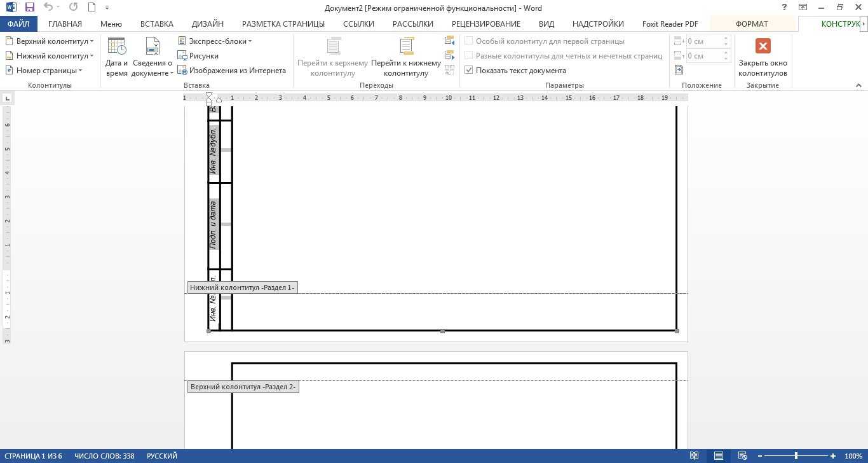Go to the РАЗМЕТКА СТРАНИЦЫ tab
This screenshot has width=868, height=463.
(x=283, y=24)
